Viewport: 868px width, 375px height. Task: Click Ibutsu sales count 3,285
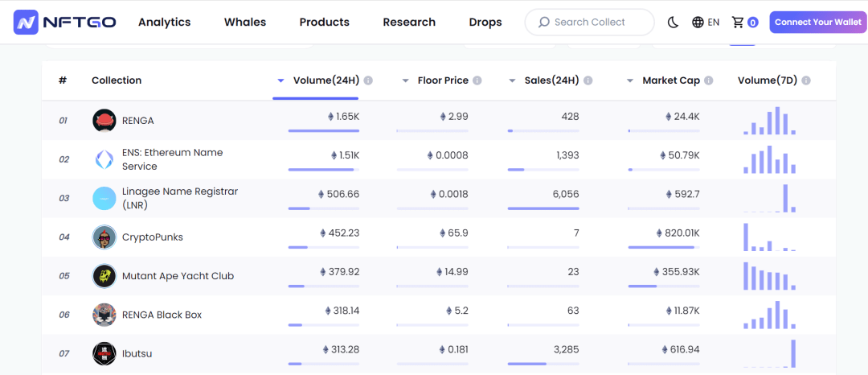(566, 349)
